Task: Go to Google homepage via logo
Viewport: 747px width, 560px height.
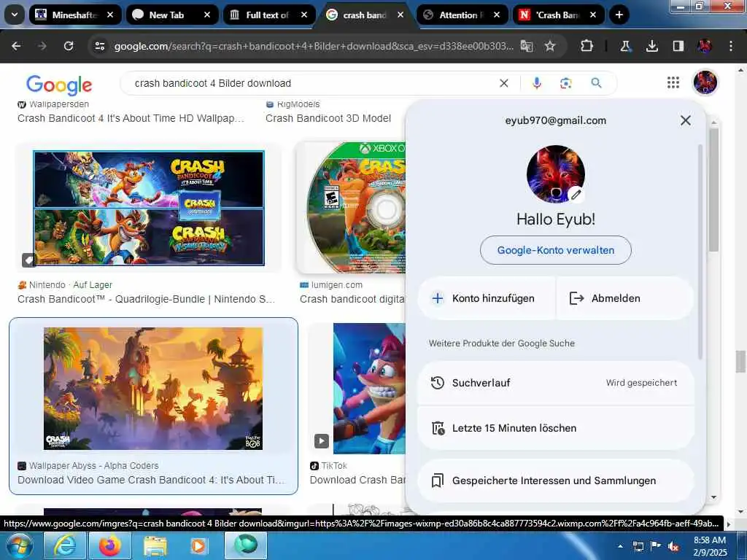Action: 59,85
